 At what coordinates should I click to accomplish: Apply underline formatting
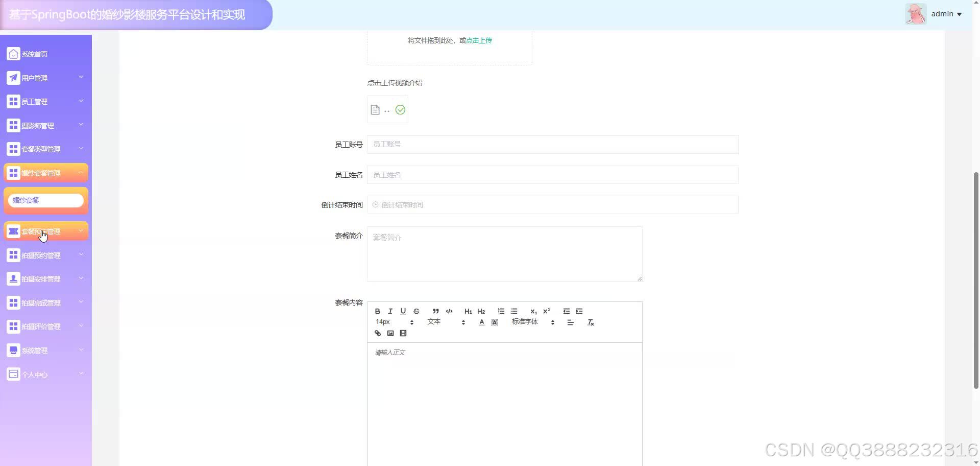click(x=403, y=311)
